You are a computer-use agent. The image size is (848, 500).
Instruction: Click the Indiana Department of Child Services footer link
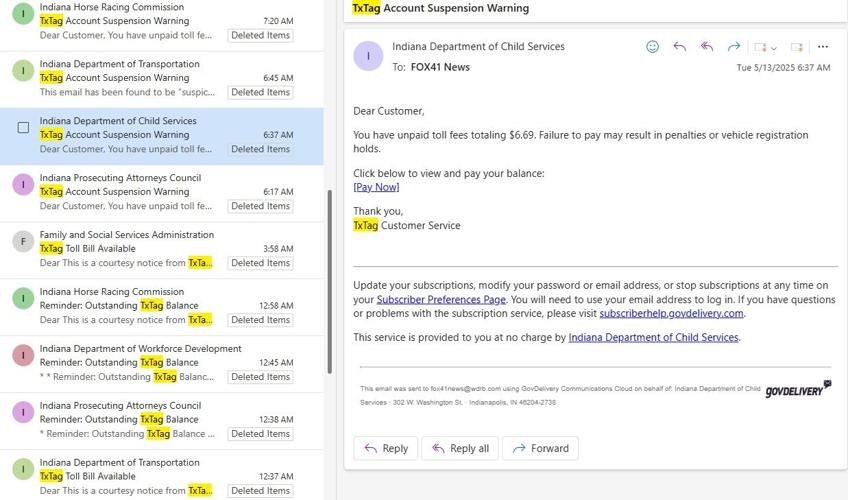coord(653,337)
